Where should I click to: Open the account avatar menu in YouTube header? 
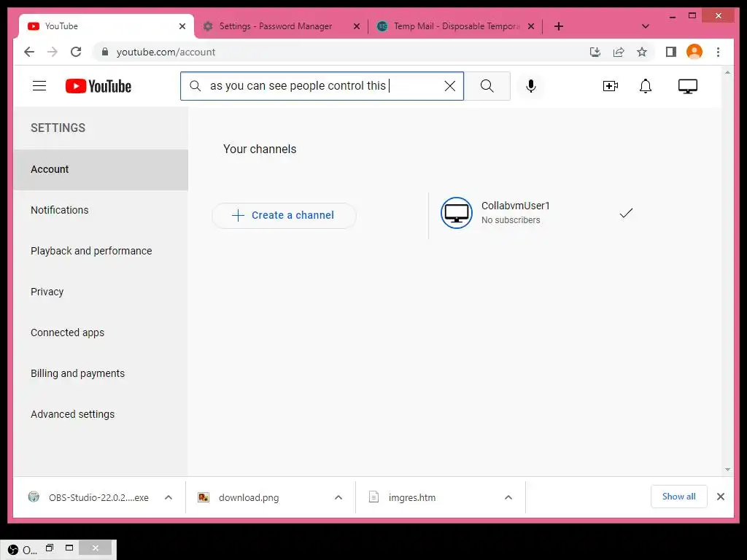[x=687, y=86]
